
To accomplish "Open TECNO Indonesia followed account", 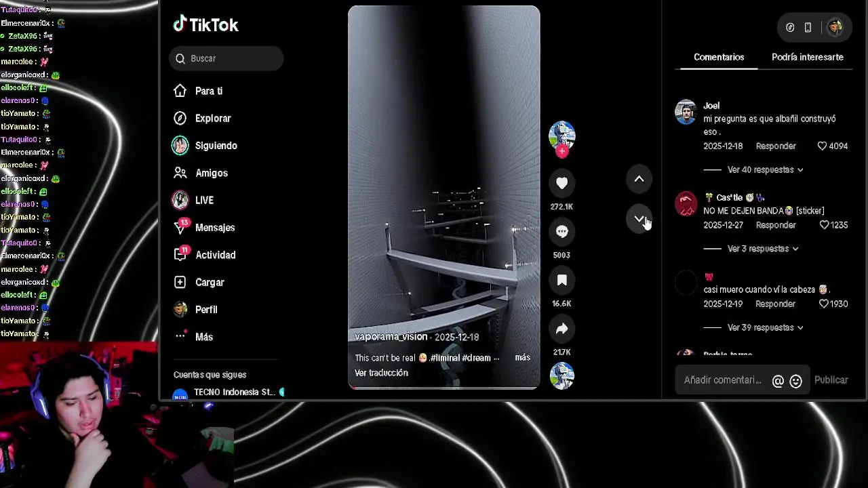I will (x=229, y=392).
